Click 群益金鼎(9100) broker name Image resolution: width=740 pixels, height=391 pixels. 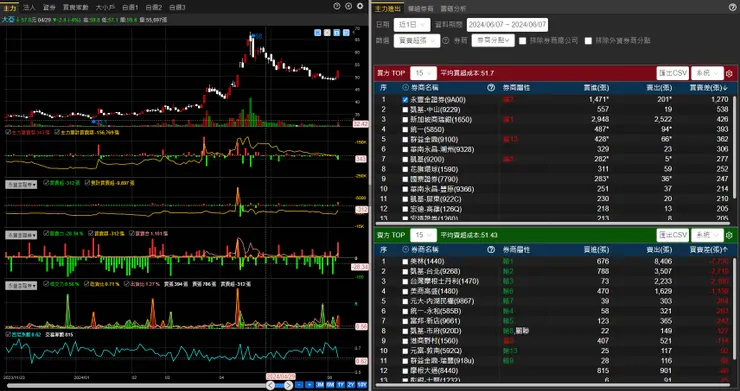pos(434,139)
